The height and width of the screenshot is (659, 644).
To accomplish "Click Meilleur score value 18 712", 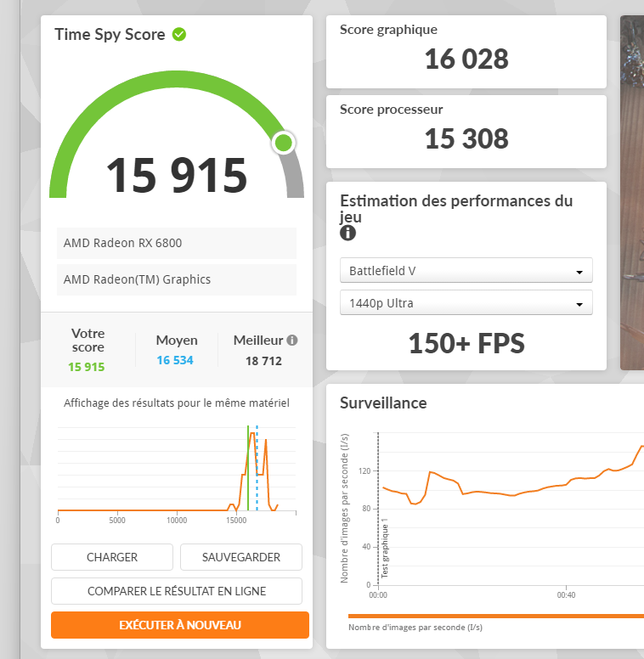I will [x=263, y=361].
